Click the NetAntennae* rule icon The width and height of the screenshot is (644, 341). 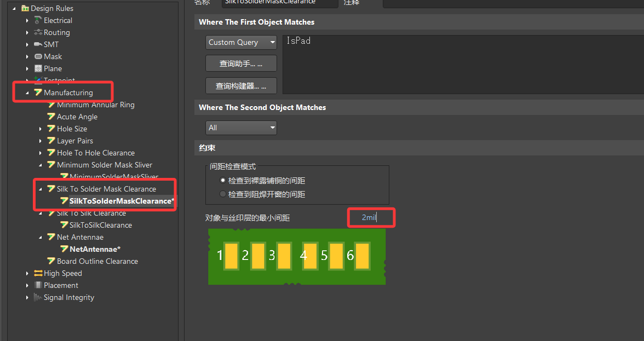point(64,249)
